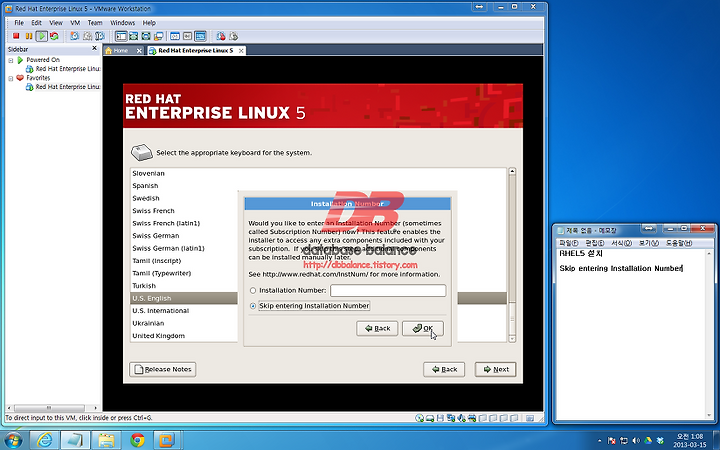
Task: Open the snapshot manager toolbar icon
Action: tap(100, 36)
